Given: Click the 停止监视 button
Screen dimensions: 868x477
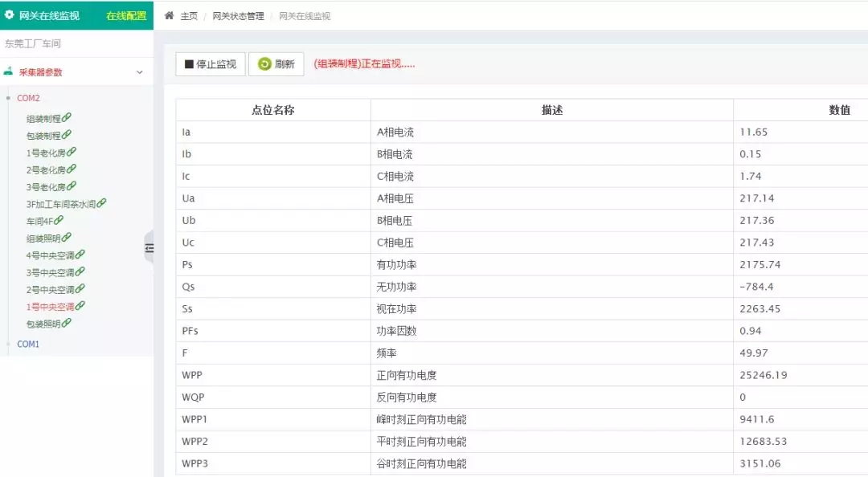Looking at the screenshot, I should [211, 64].
